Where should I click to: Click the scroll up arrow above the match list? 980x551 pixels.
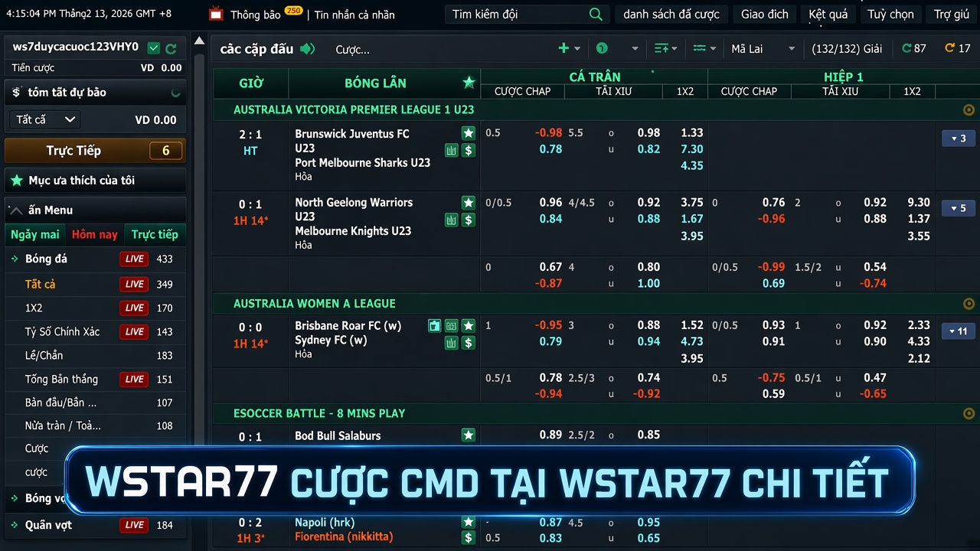[200, 41]
